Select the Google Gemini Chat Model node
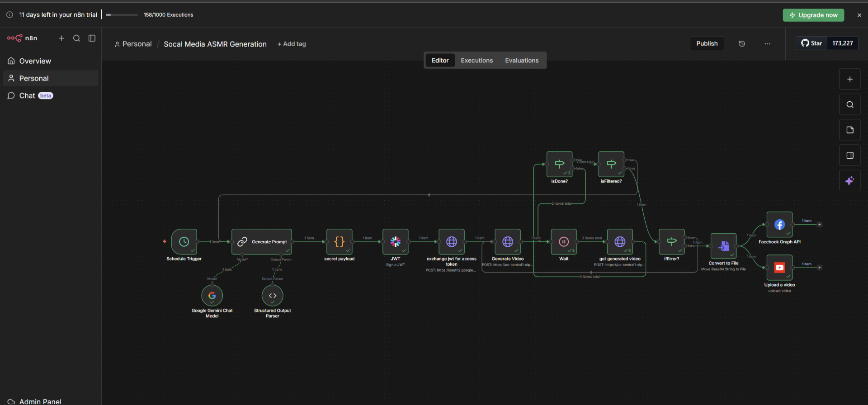868x405 pixels. click(212, 296)
